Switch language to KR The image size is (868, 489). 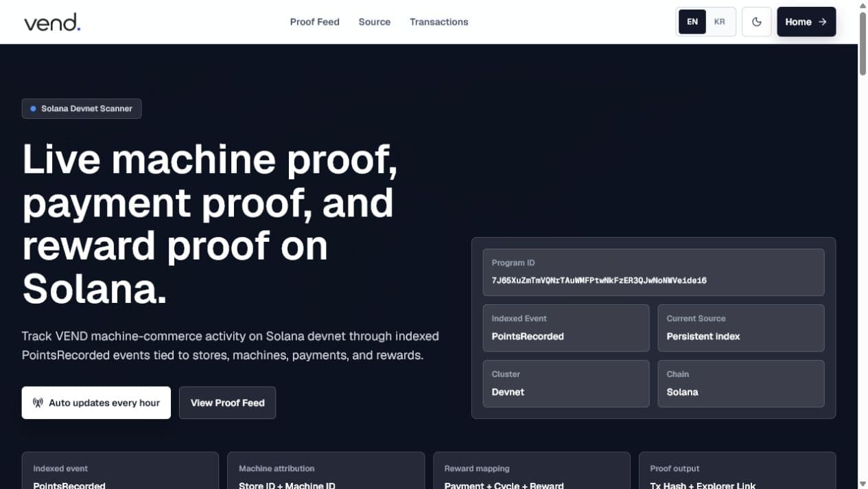coord(719,22)
